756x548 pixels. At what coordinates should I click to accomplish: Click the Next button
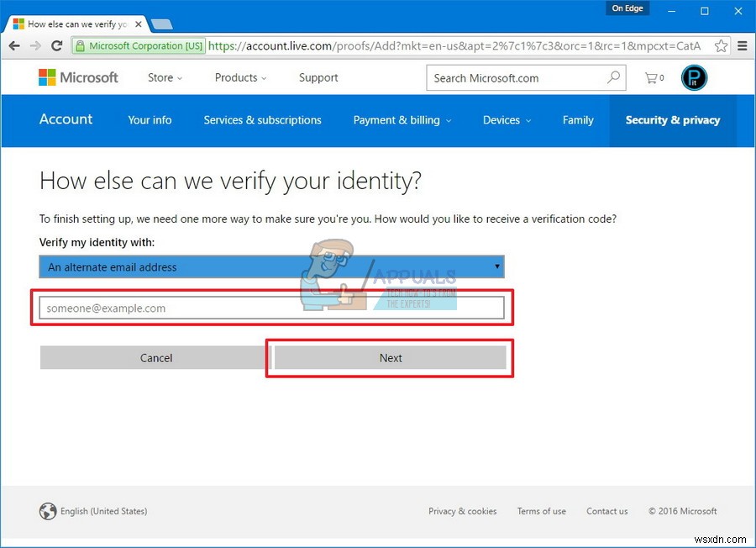point(390,357)
